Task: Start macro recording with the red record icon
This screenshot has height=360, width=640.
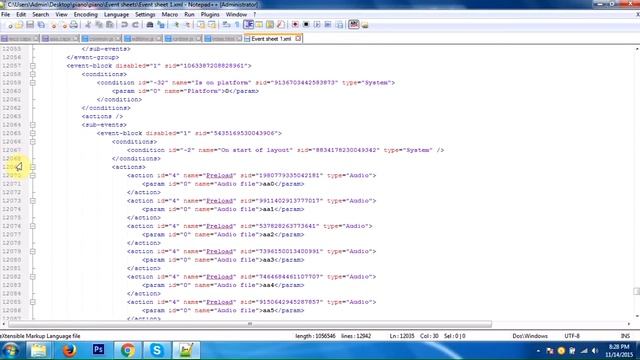Action: coord(295,25)
